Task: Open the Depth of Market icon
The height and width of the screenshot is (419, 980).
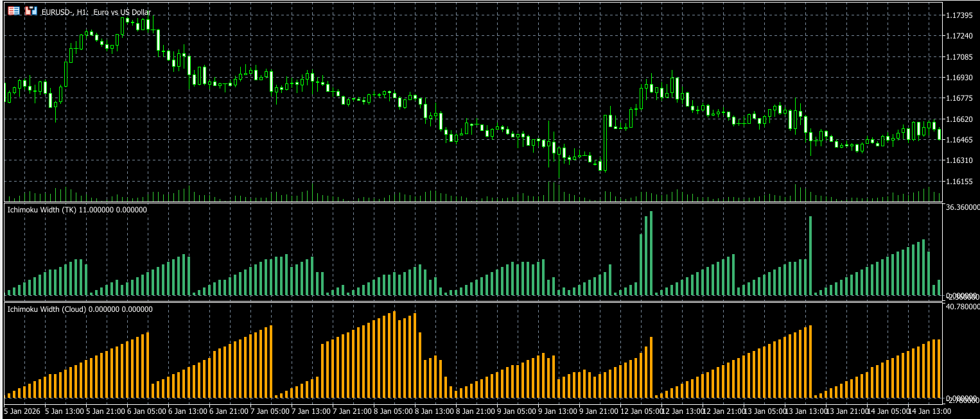Action: (x=30, y=12)
